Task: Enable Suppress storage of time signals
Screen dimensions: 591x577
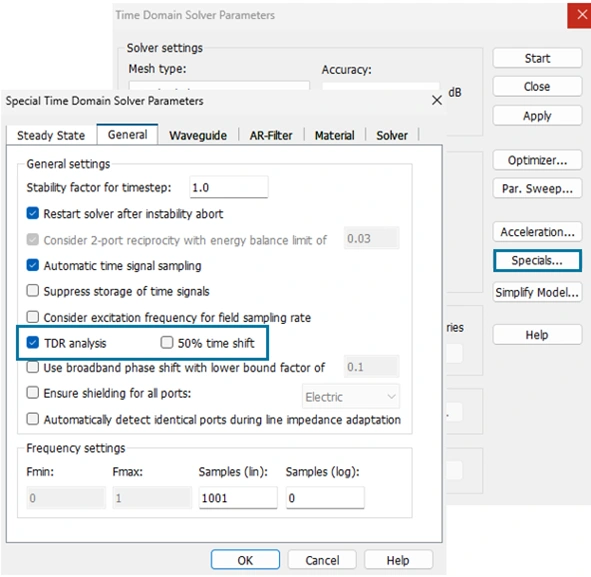Action: 33,291
